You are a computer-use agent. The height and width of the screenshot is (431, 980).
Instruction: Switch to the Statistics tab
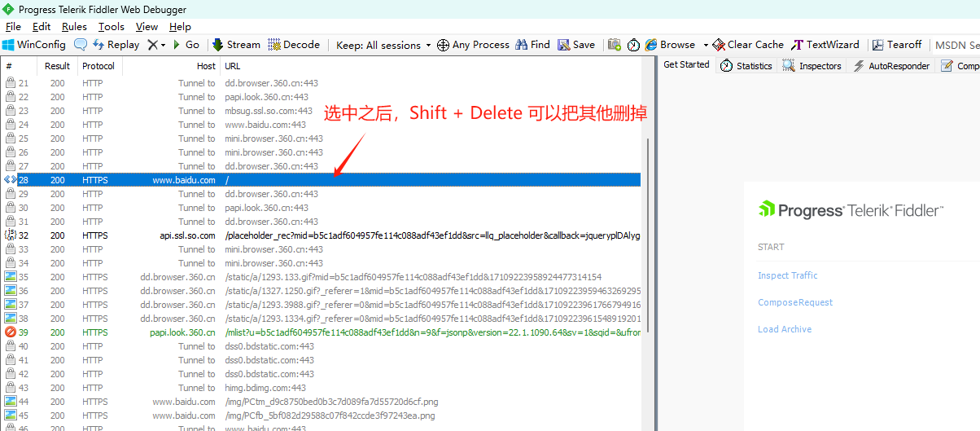click(746, 66)
